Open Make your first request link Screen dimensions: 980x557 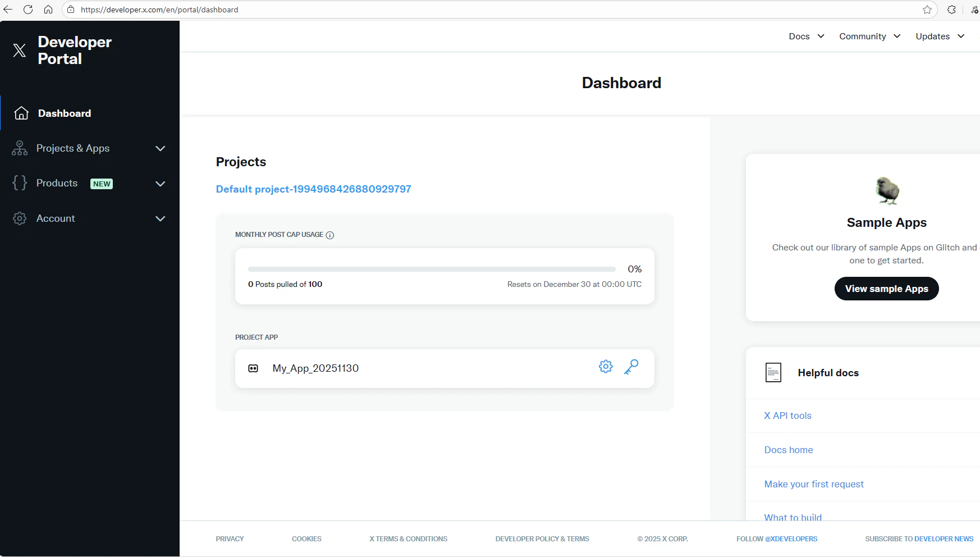point(814,484)
